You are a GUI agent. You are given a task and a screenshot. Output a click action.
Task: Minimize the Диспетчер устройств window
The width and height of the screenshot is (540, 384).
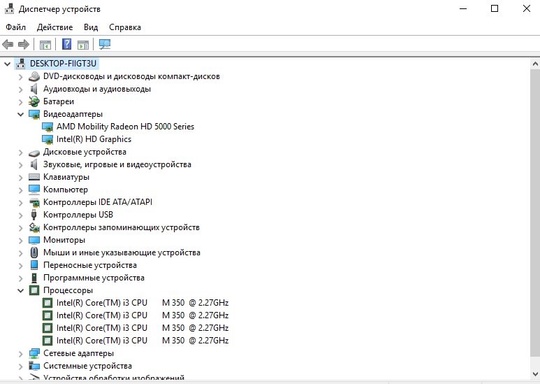464,9
